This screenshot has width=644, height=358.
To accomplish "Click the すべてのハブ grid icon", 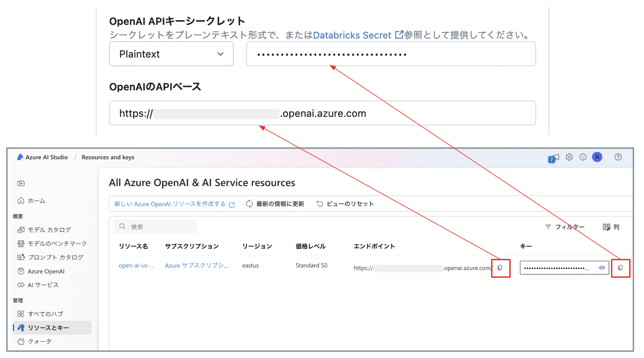I will [21, 314].
